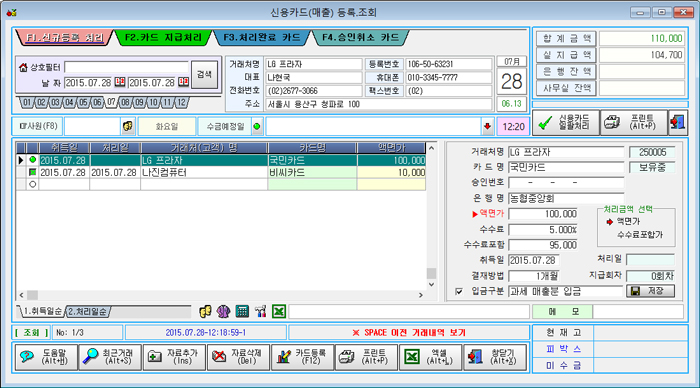Click the 승인번호 input field
700x388 pixels.
click(x=566, y=183)
